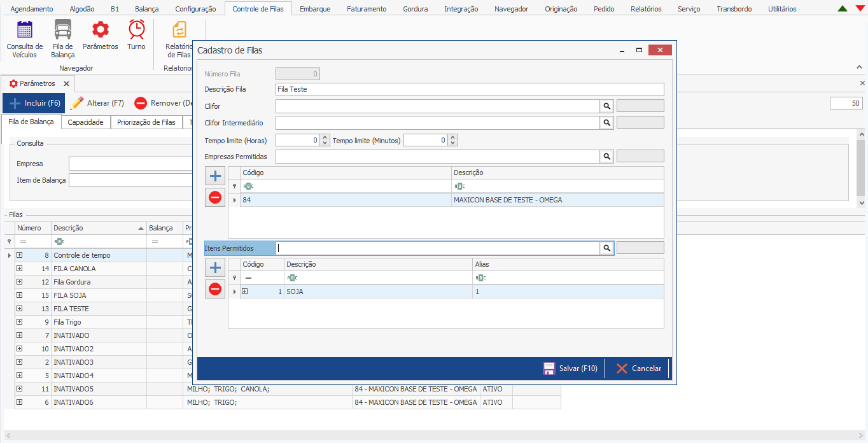The height and width of the screenshot is (443, 868).
Task: Expand row 8 Controle de tempo
Action: [x=20, y=255]
